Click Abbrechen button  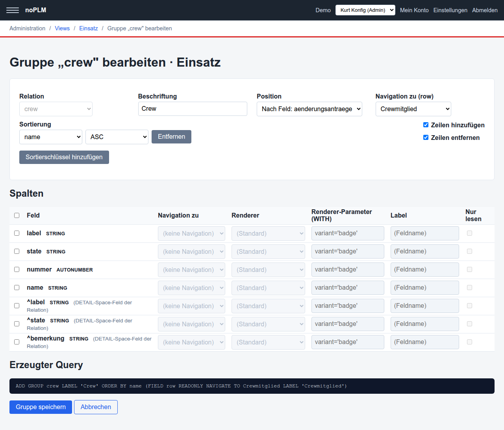click(96, 407)
